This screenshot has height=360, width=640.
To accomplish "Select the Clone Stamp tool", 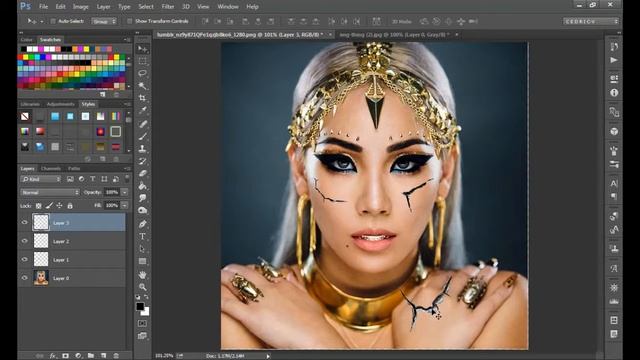I will coord(142,149).
